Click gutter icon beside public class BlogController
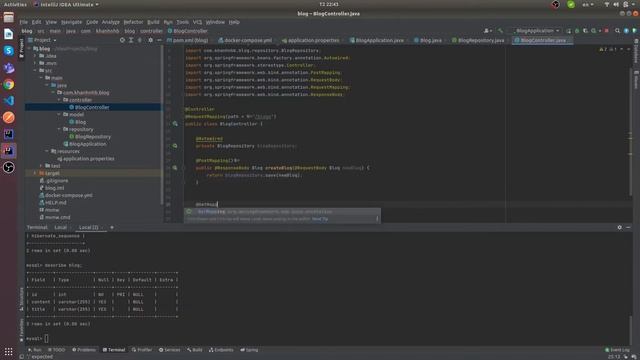 click(x=175, y=124)
